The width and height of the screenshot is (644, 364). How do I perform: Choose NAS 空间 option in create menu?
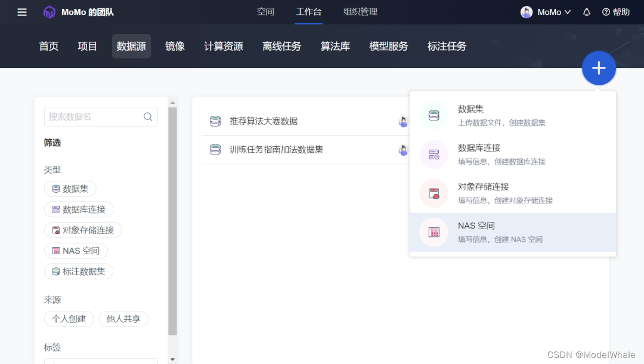(x=513, y=232)
